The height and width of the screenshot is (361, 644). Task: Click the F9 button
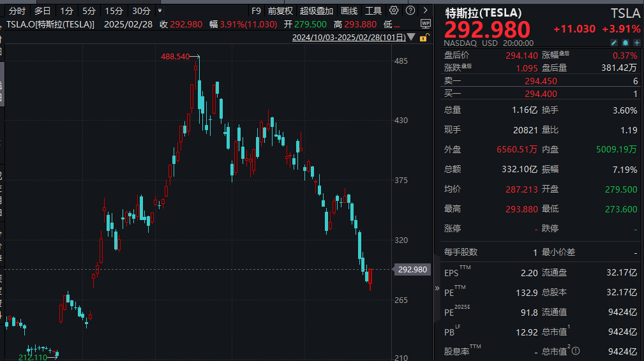(x=256, y=11)
